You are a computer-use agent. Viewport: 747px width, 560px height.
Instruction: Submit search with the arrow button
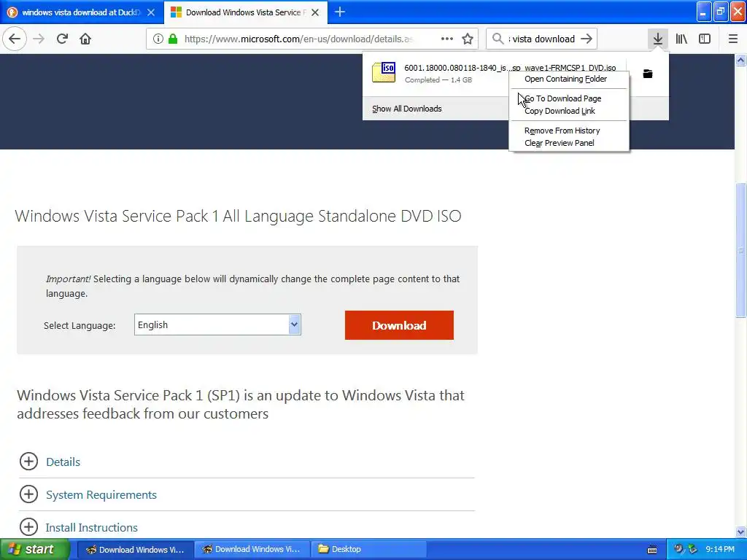tap(587, 39)
